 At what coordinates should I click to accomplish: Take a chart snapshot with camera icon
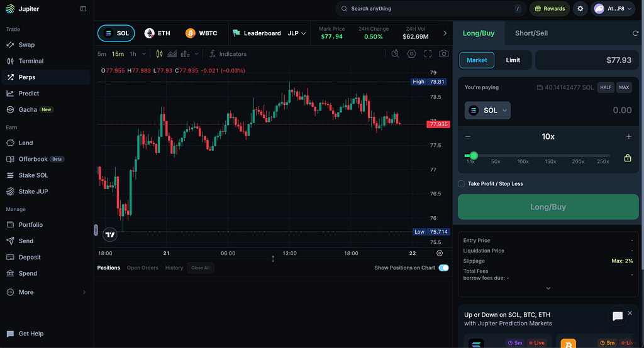tap(443, 54)
